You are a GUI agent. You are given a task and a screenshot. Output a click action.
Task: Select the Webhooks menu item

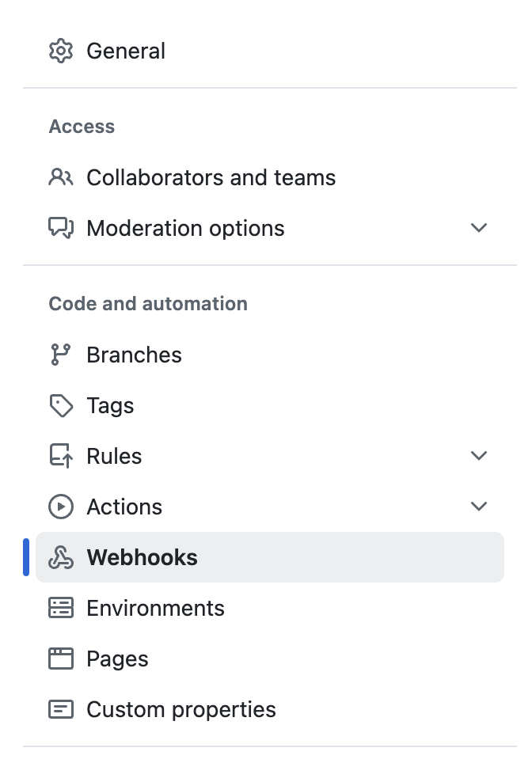click(142, 558)
